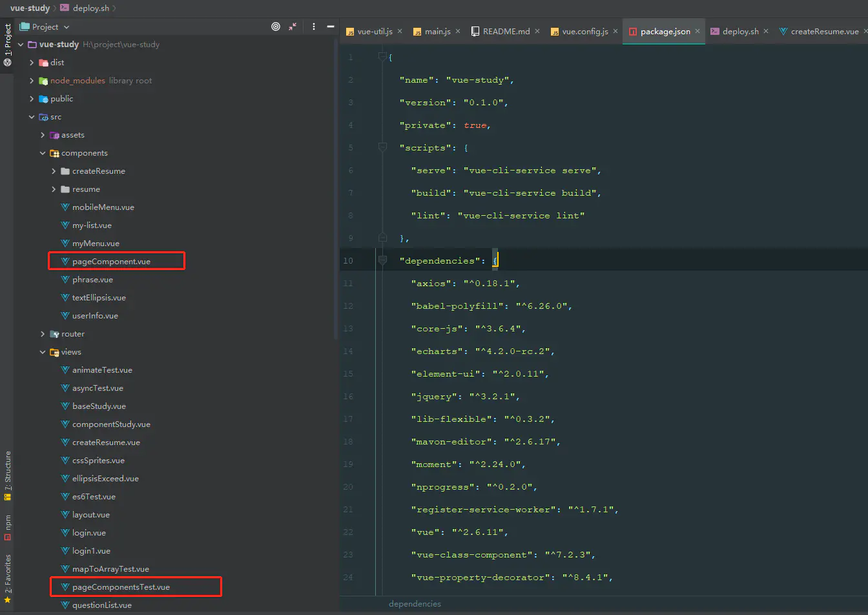Image resolution: width=868 pixels, height=615 pixels.
Task: Hide the Project tool window with minimize icon
Action: tap(331, 26)
